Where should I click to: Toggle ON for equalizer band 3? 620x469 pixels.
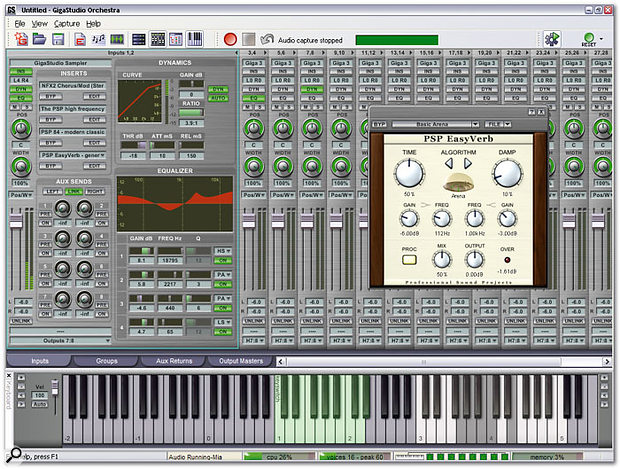pyautogui.click(x=223, y=308)
